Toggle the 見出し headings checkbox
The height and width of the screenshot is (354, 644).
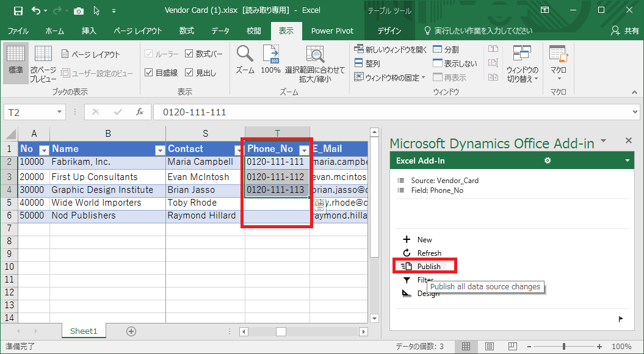point(189,73)
